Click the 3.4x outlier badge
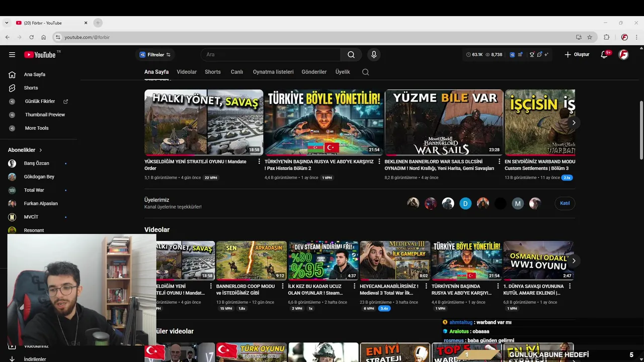This screenshot has height=362, width=644. click(x=384, y=308)
